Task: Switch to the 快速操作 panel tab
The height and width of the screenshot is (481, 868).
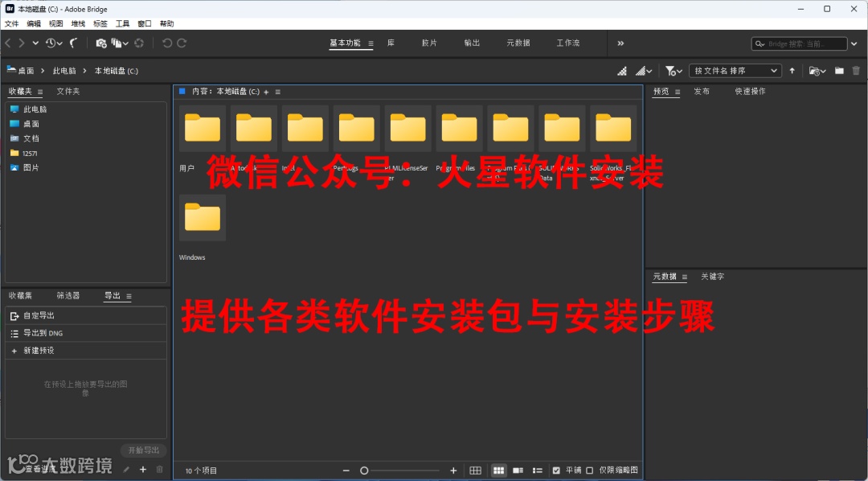Action: (750, 92)
